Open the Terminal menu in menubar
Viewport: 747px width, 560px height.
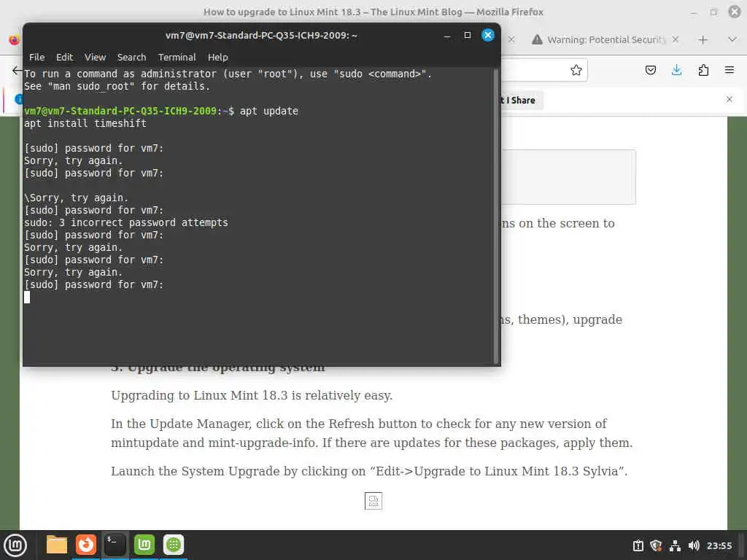pyautogui.click(x=177, y=57)
